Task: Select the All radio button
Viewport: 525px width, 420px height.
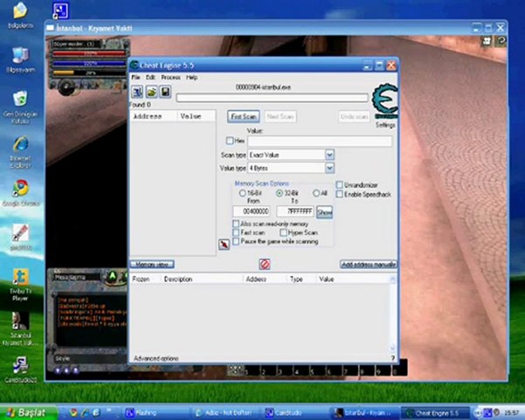Action: pos(316,193)
